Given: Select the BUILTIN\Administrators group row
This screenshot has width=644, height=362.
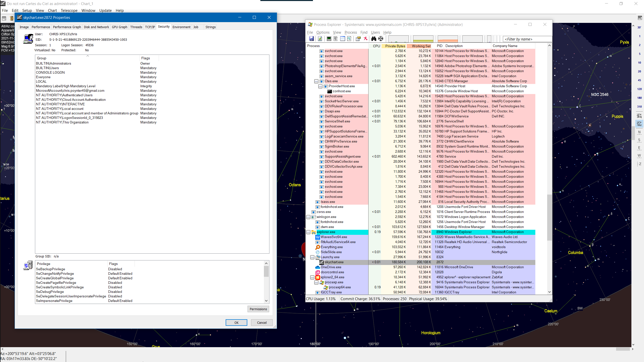Looking at the screenshot, I should point(97,64).
